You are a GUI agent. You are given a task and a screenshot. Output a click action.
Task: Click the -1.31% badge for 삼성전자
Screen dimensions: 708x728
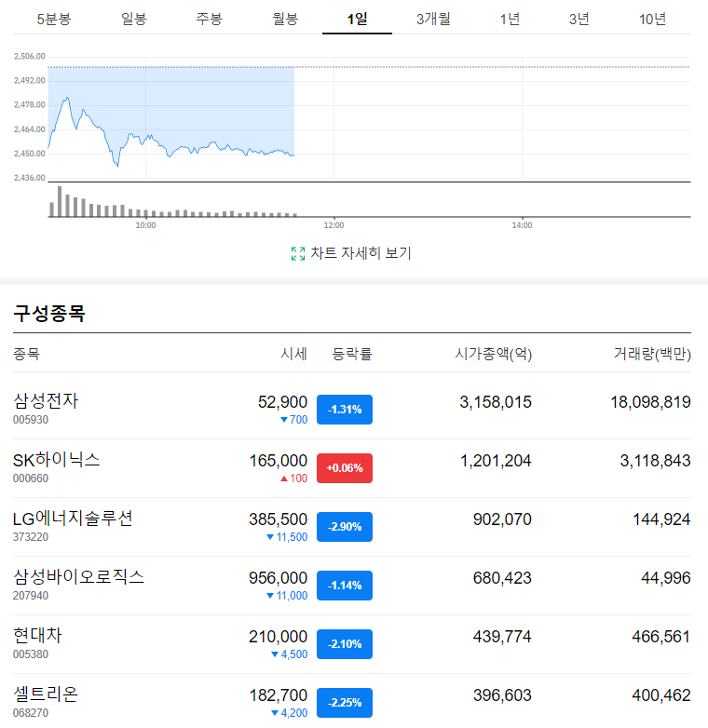345,410
